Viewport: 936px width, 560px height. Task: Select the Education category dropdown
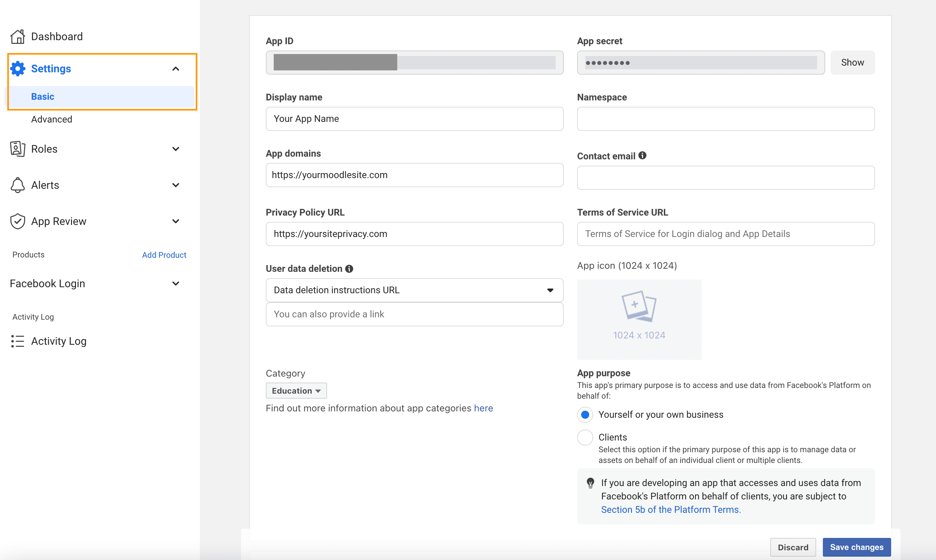[x=296, y=391]
